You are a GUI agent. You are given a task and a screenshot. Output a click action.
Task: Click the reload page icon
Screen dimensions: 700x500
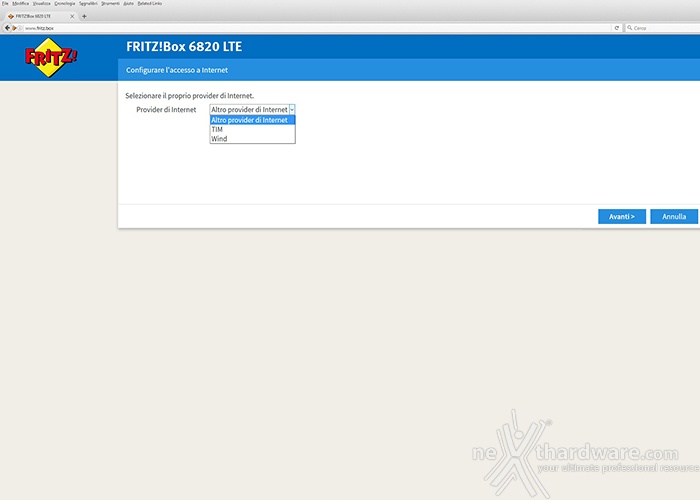617,28
